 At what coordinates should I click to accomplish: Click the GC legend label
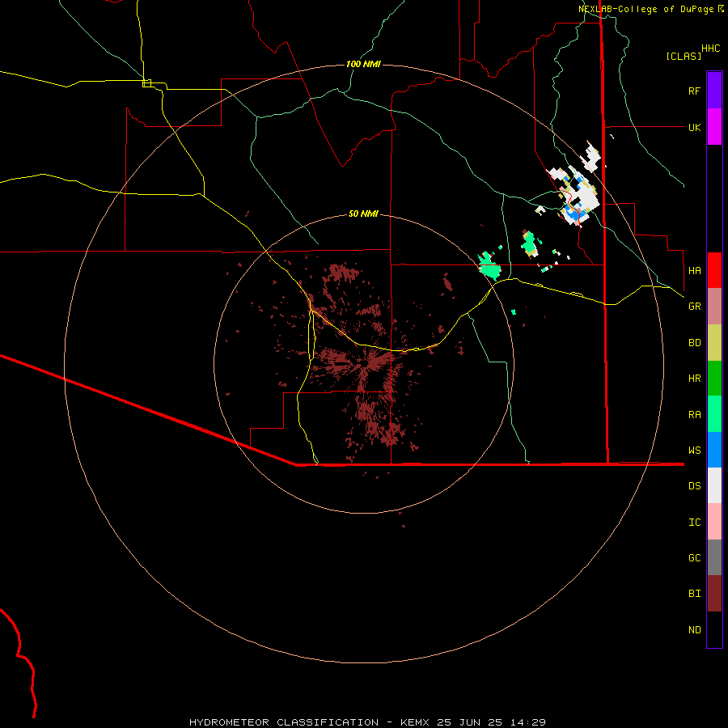click(694, 558)
